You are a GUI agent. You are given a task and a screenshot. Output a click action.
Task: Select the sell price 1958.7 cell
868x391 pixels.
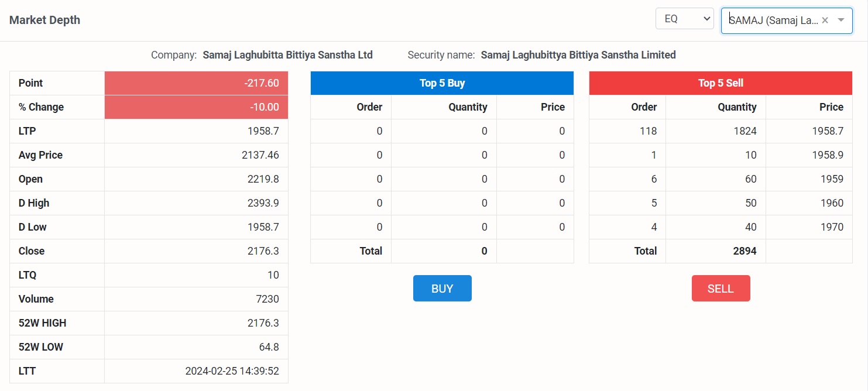point(827,131)
